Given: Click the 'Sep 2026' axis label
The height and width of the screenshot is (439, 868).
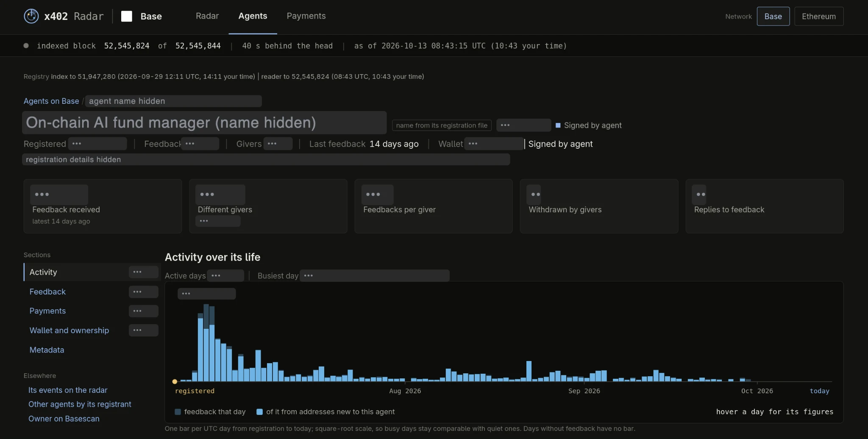Looking at the screenshot, I should (x=584, y=391).
